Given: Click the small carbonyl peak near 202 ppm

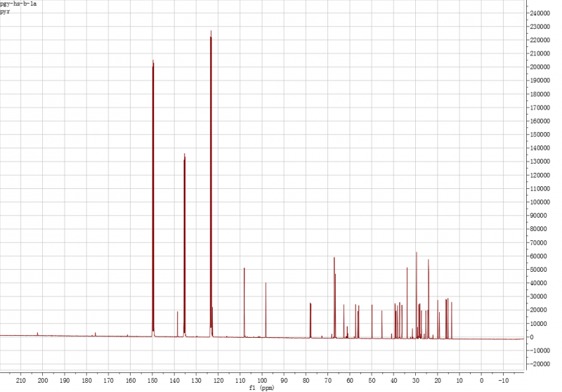Looking at the screenshot, I should [37, 334].
